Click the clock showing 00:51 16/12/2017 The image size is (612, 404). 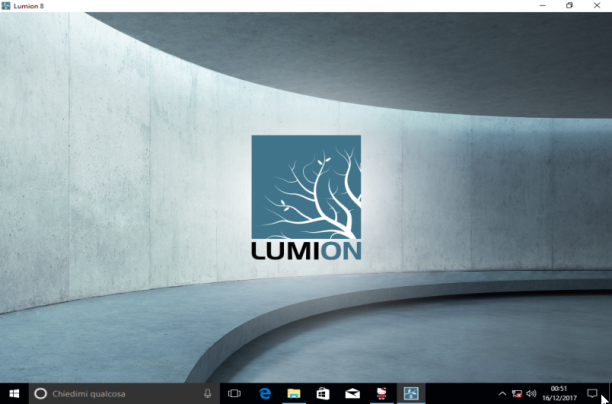[x=559, y=393]
